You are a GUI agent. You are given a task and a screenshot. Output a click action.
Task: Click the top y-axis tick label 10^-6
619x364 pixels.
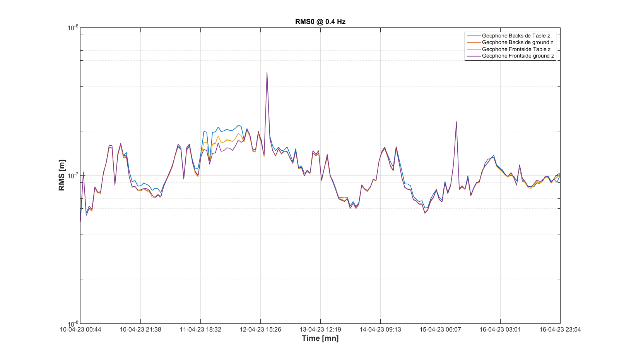(x=73, y=27)
